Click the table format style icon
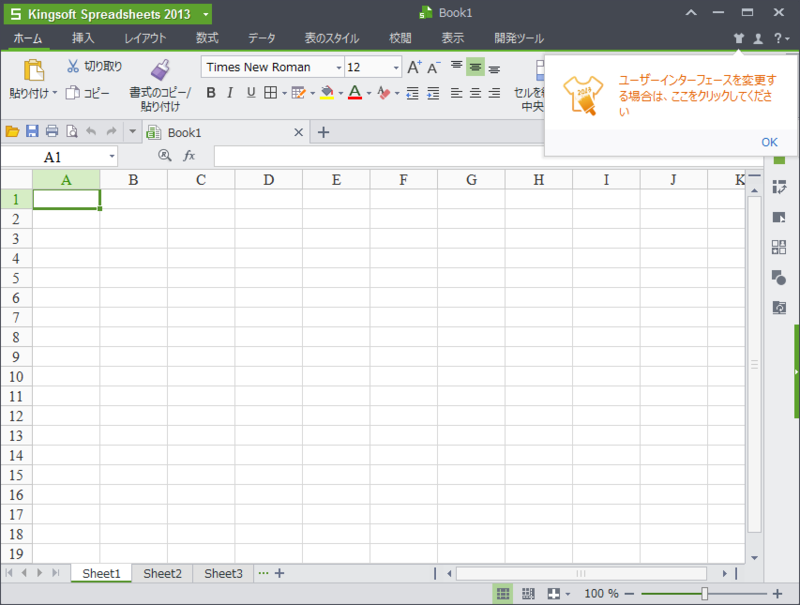800x605 pixels. (x=298, y=93)
